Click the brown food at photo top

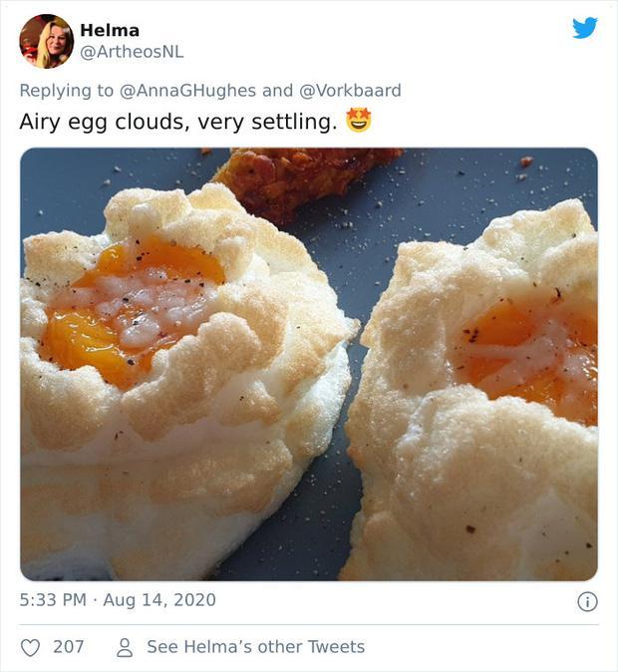(x=299, y=179)
